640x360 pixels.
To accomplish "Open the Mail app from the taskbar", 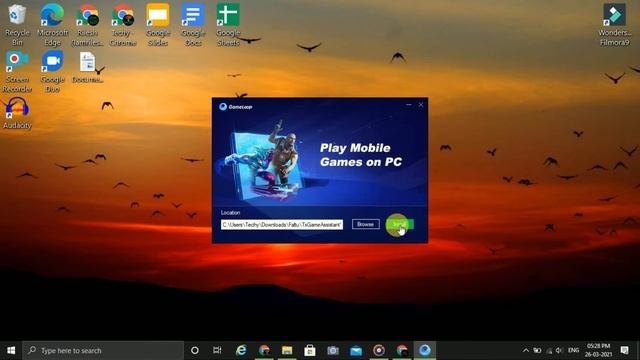I will click(356, 350).
